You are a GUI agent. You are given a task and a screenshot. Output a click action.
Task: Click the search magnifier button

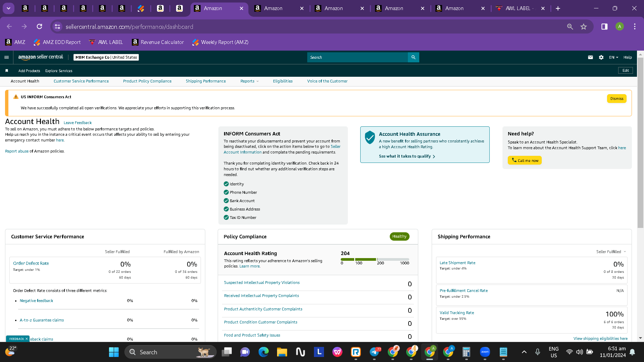tap(413, 57)
